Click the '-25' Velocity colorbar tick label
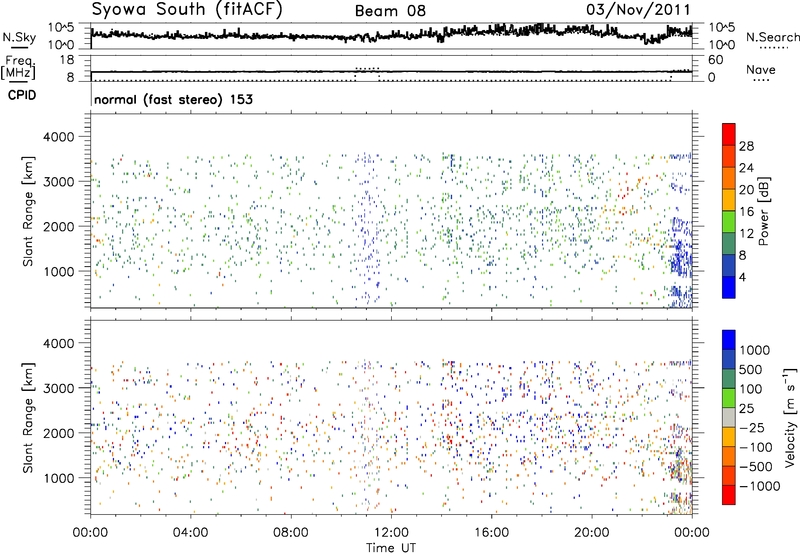The height and width of the screenshot is (554, 800). 752,427
